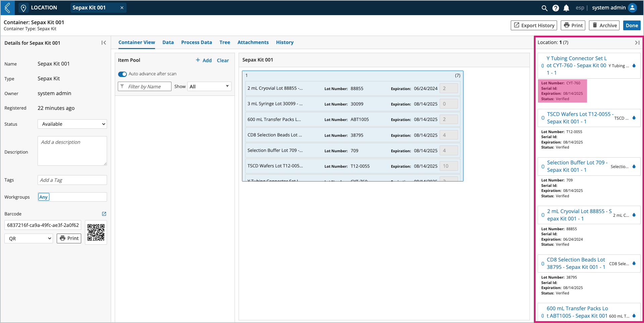
Task: Click drop icon on TSCD Wafers card
Action: click(x=634, y=118)
